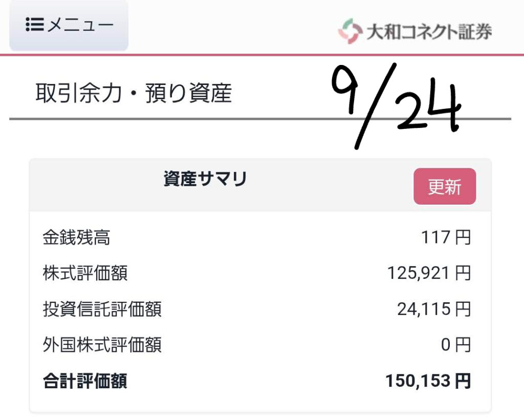
Task: Click the 150,153 円 total valuation amount
Action: (x=428, y=381)
